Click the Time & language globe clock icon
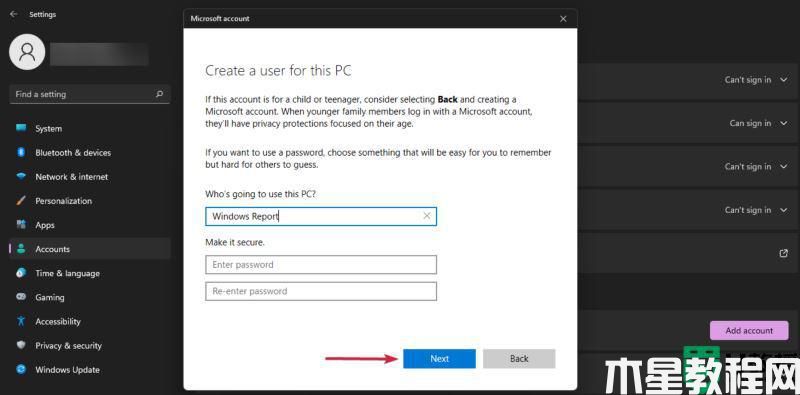800x395 pixels. pos(21,273)
